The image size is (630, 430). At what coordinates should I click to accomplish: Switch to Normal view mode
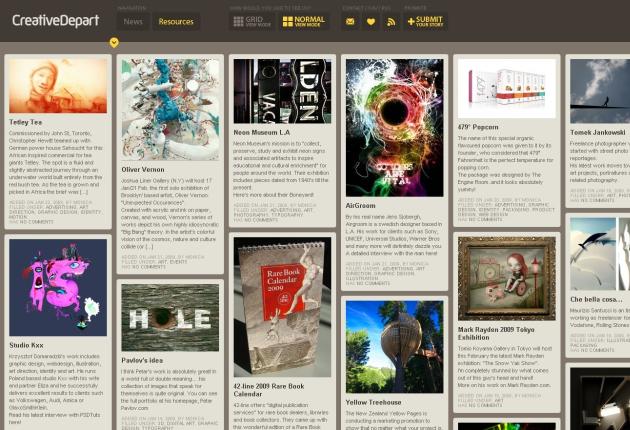pos(304,22)
